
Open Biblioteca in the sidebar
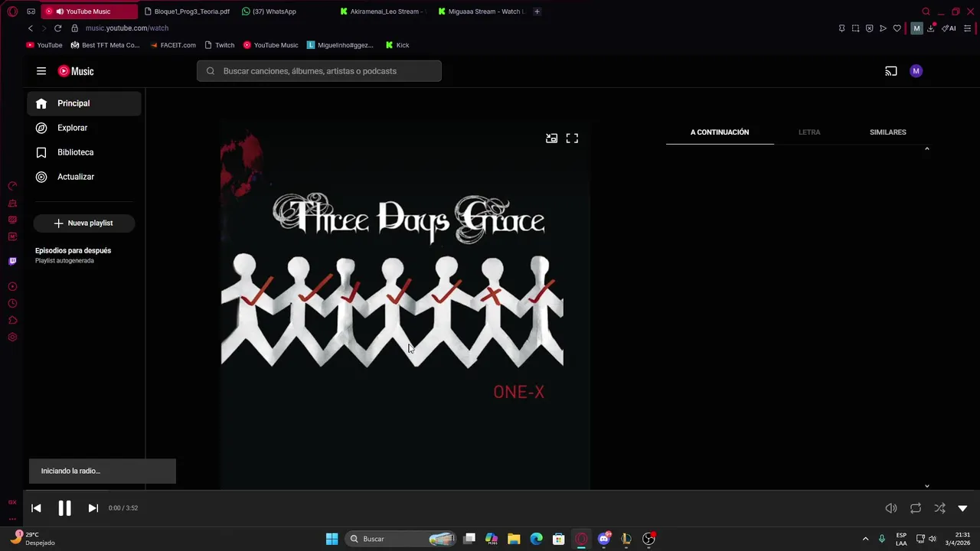[84, 152]
